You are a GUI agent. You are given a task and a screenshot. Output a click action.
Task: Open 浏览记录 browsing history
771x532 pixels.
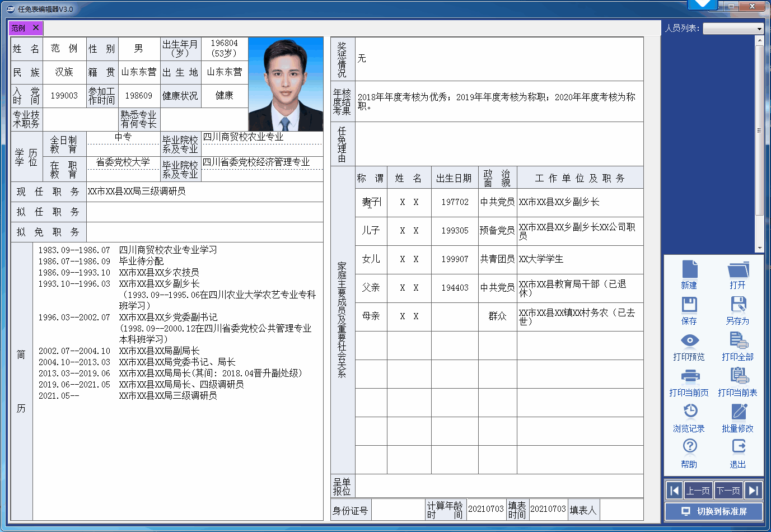(x=689, y=412)
